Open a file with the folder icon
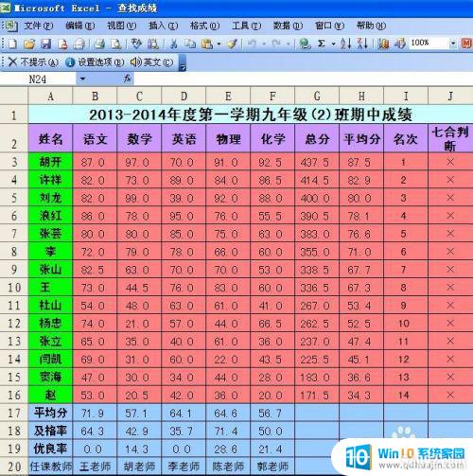The image size is (473, 476). (x=29, y=44)
